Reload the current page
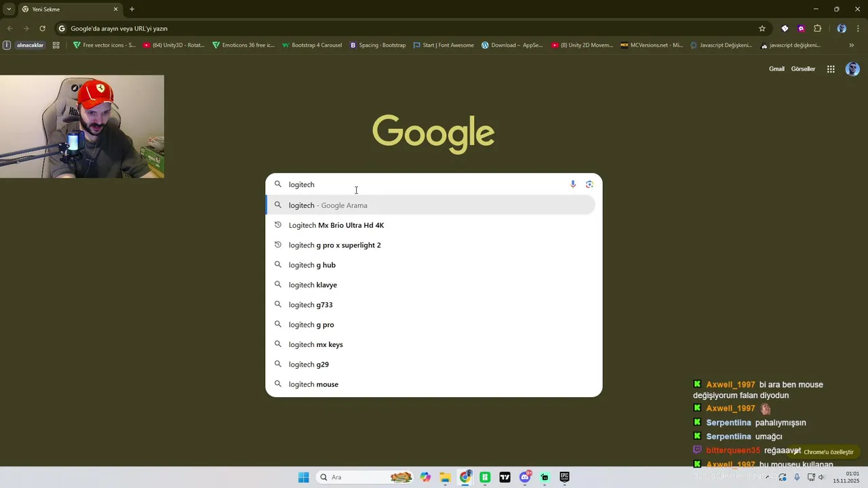This screenshot has width=868, height=488. coord(42,28)
